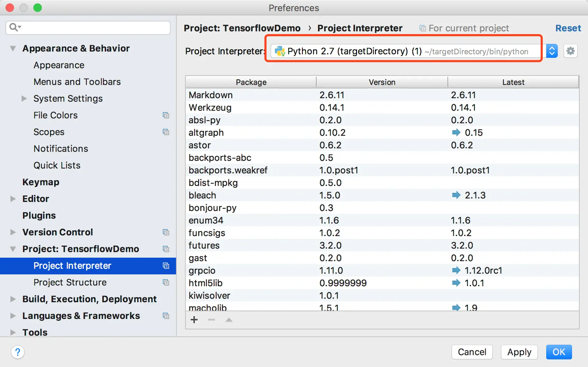Click the Apply button

(x=519, y=352)
